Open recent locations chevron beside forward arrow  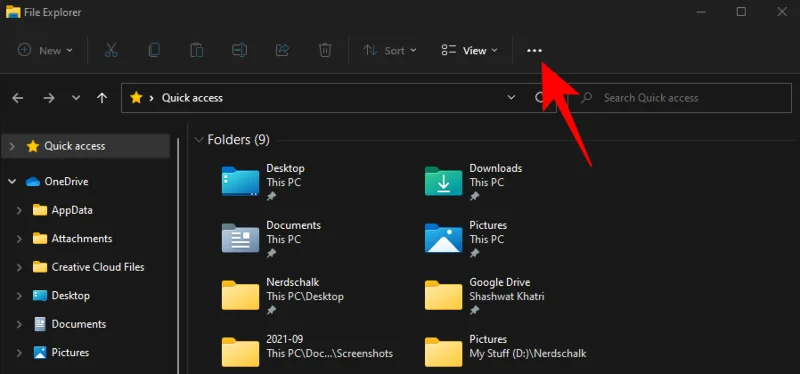[x=76, y=97]
